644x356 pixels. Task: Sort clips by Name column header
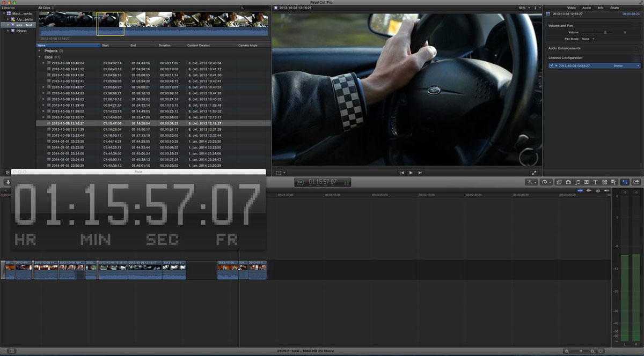tap(68, 45)
